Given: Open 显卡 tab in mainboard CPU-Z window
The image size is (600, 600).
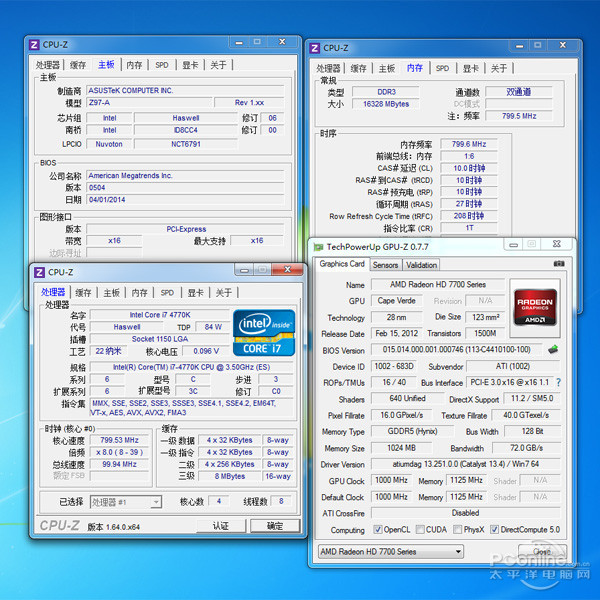Looking at the screenshot, I should point(190,65).
